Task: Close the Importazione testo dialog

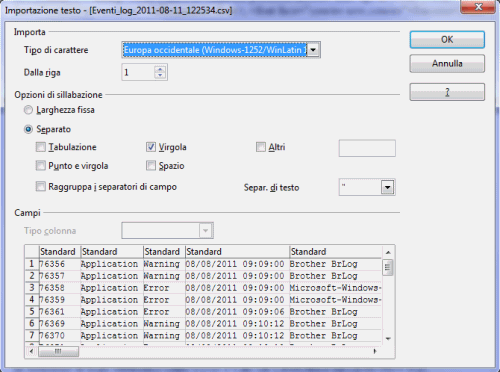Action: pyautogui.click(x=478, y=7)
